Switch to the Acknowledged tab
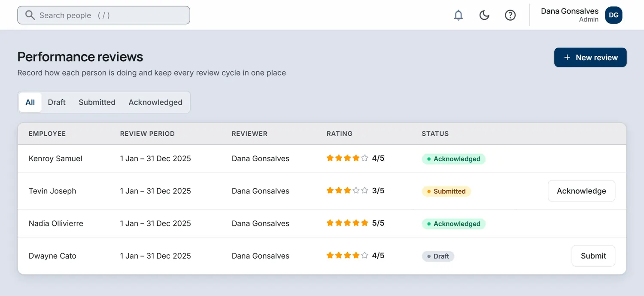Screen dimensions: 644x296 [x=155, y=102]
